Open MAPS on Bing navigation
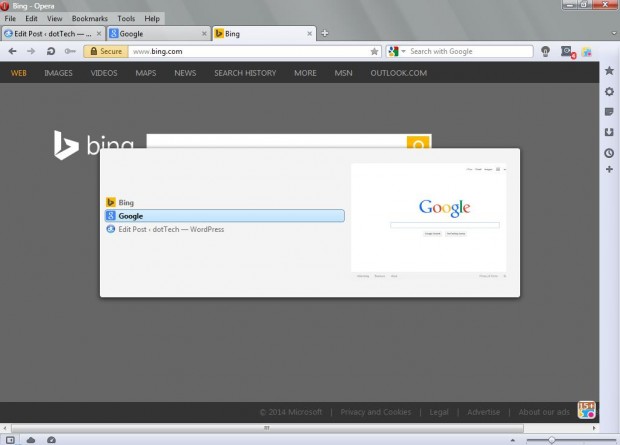The image size is (620, 445). pyautogui.click(x=146, y=73)
